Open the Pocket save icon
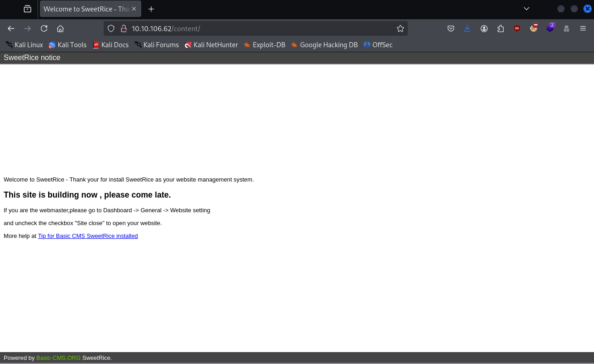 click(x=451, y=28)
